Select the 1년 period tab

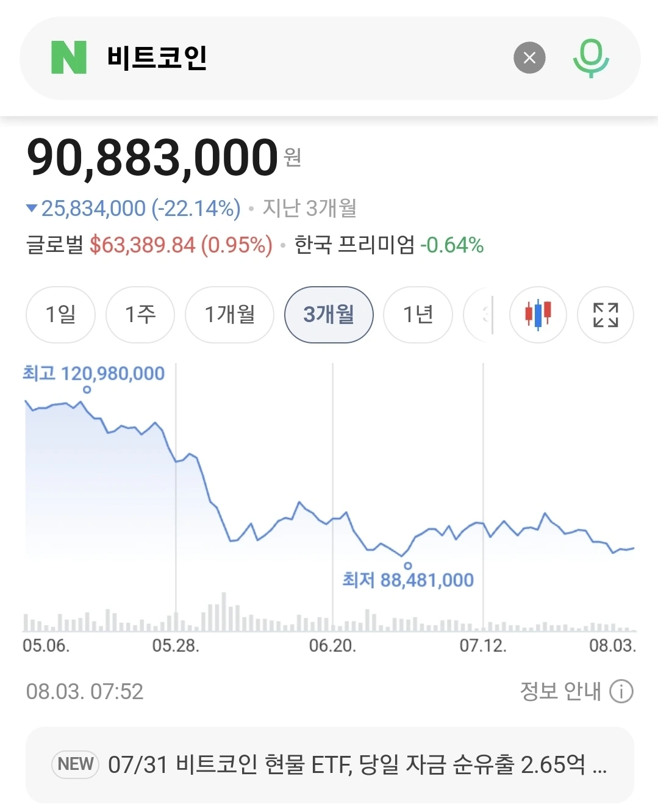(x=418, y=315)
